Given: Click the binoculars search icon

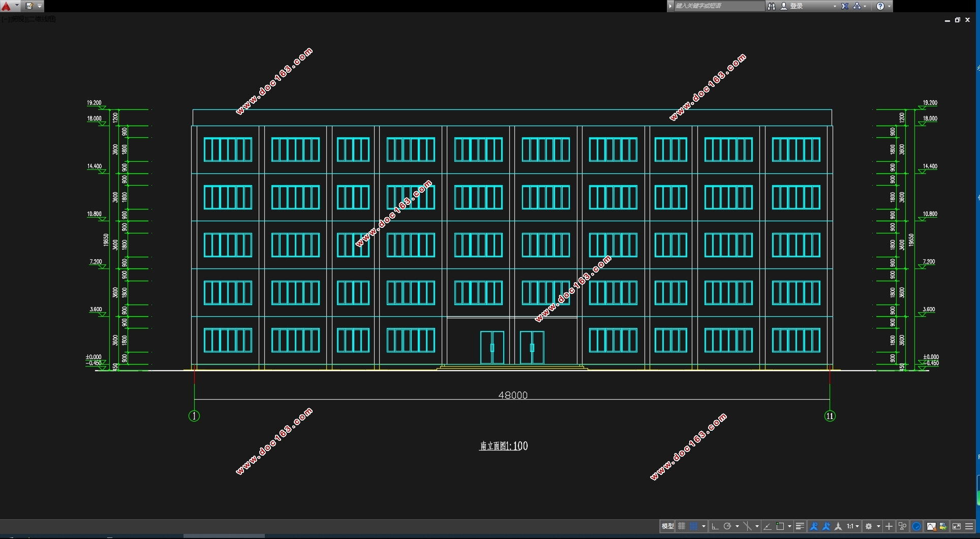Looking at the screenshot, I should pyautogui.click(x=772, y=6).
